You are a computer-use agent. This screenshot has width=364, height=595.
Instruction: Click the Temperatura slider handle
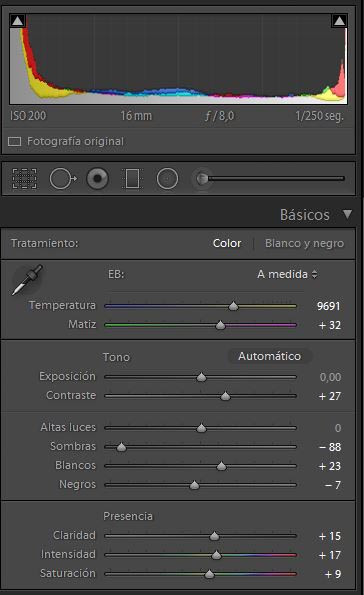coord(233,306)
